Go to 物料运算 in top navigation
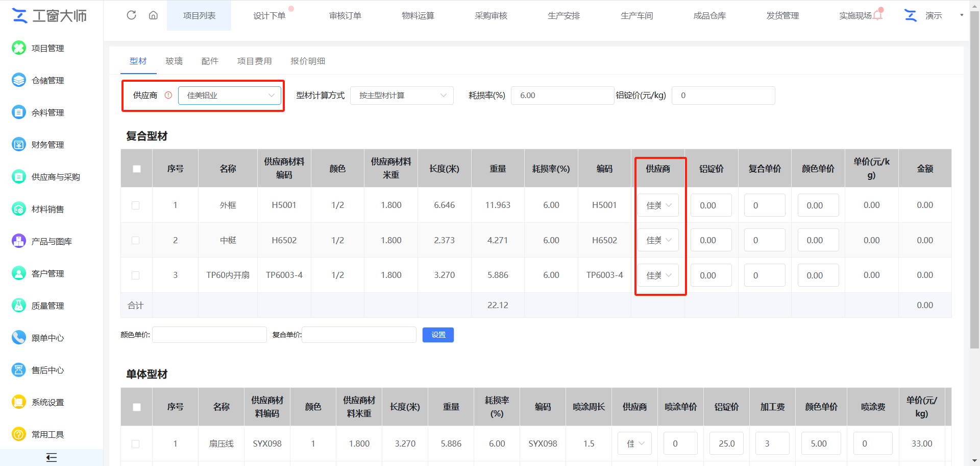The height and width of the screenshot is (466, 980). [x=418, y=16]
